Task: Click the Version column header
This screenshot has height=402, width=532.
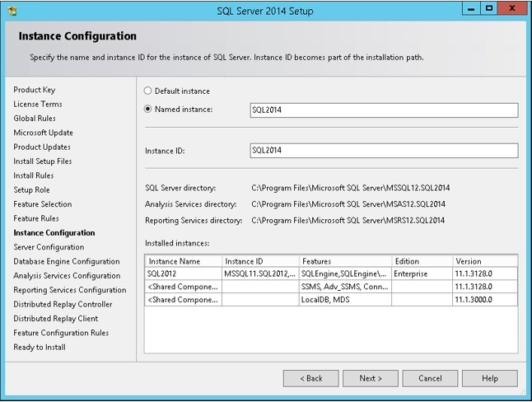Action: click(x=484, y=261)
